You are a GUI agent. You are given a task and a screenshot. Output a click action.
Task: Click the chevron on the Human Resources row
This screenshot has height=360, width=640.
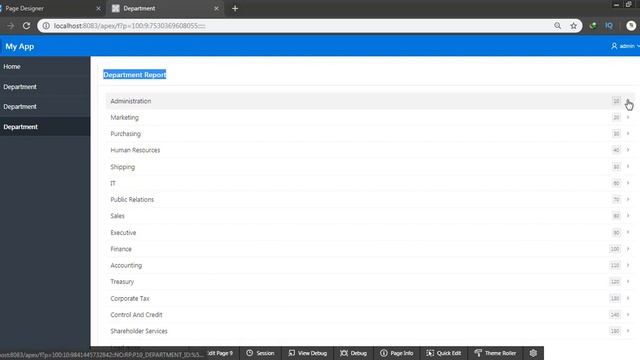click(628, 150)
